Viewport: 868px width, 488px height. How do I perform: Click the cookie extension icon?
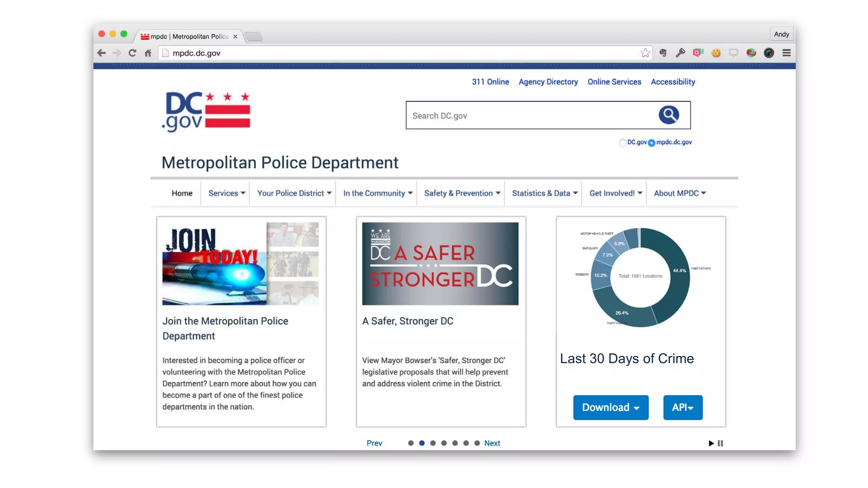pyautogui.click(x=716, y=53)
